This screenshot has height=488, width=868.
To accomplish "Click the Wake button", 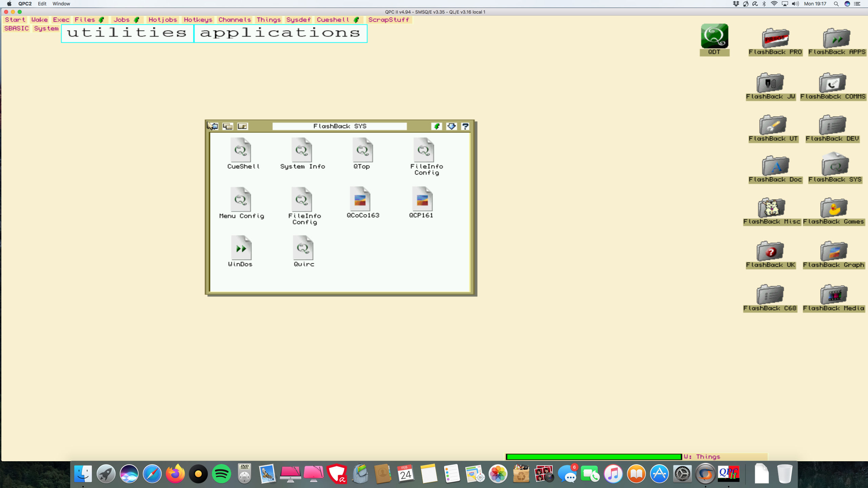I will pyautogui.click(x=40, y=20).
